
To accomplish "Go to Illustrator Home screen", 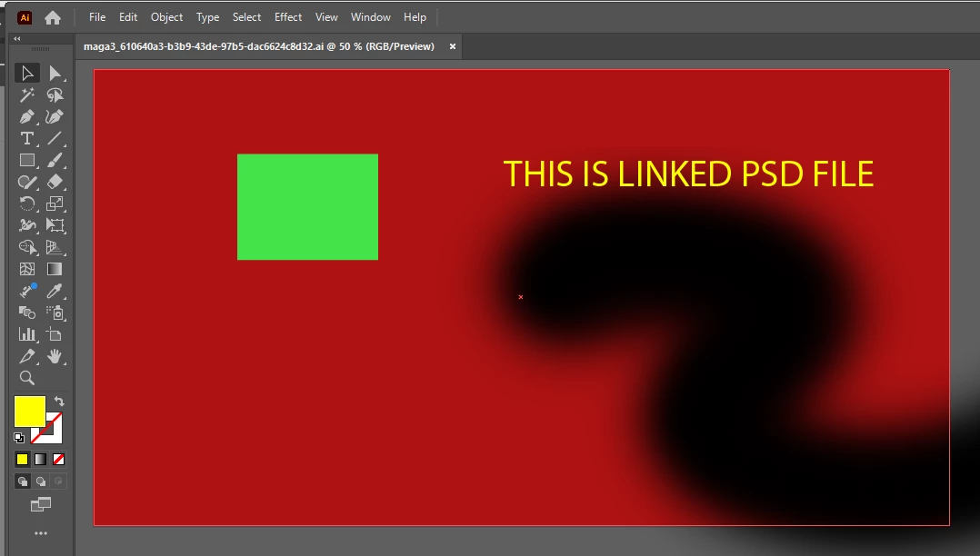I will tap(53, 17).
